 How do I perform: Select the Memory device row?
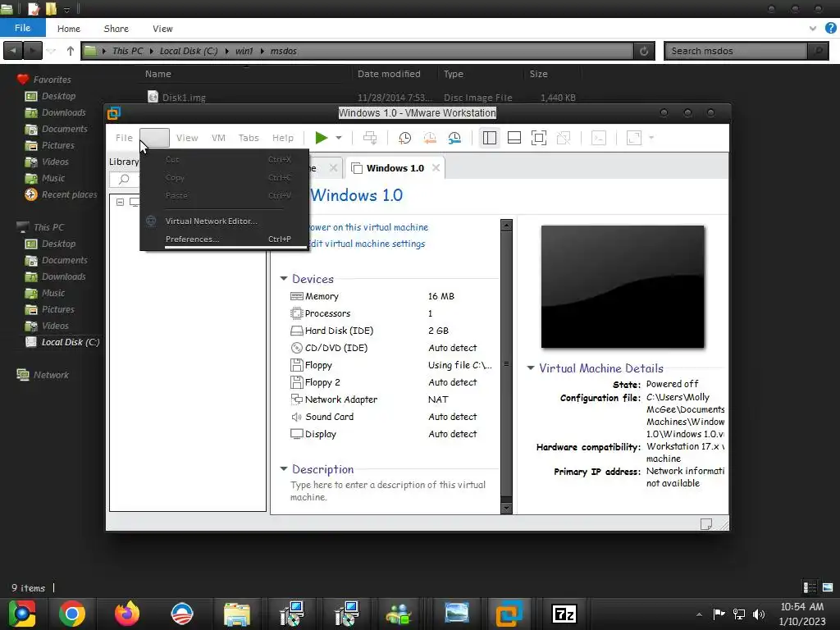pyautogui.click(x=390, y=296)
